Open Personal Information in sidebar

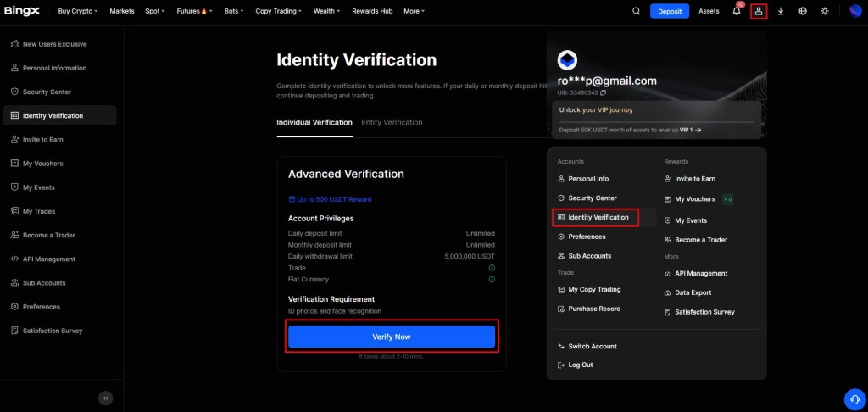tap(60, 68)
